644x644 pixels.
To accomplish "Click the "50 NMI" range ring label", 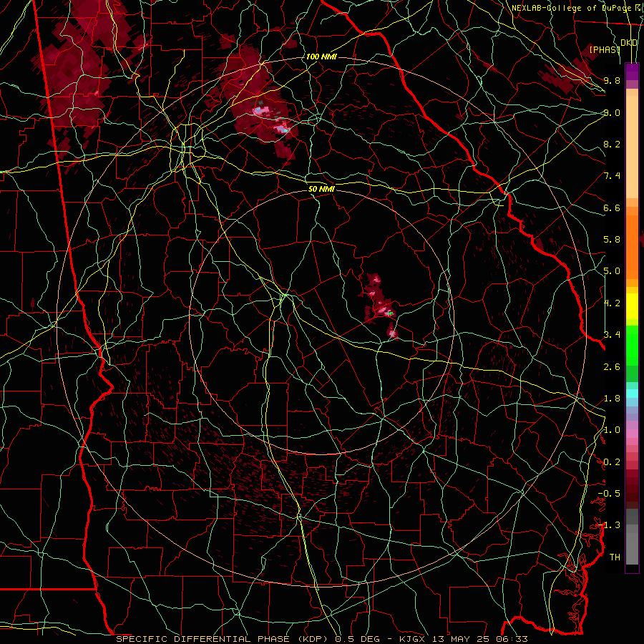I will click(321, 189).
